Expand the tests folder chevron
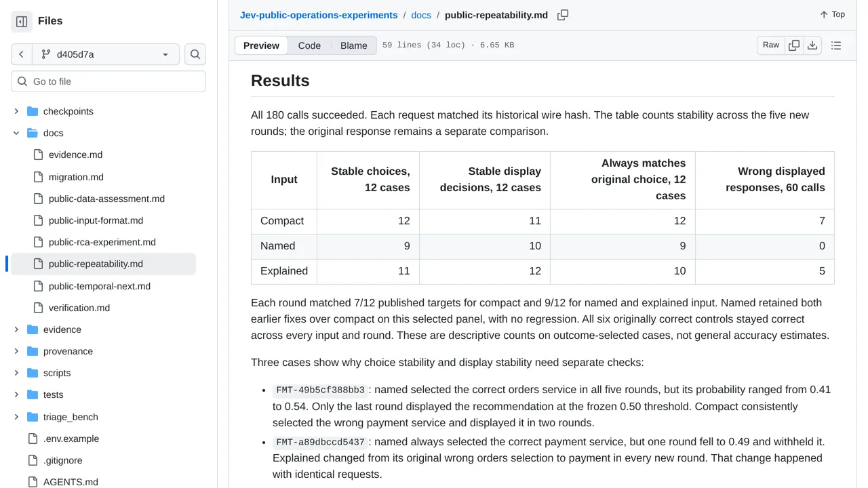The image size is (868, 488). coord(16,394)
